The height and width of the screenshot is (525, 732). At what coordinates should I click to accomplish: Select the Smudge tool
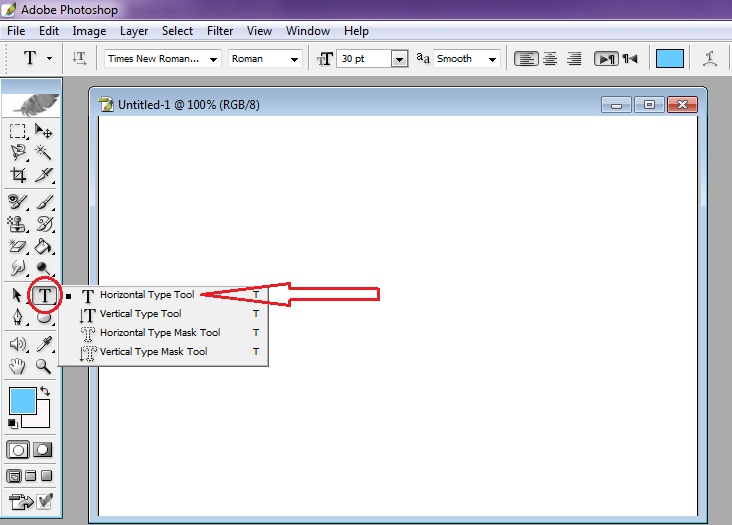coord(18,268)
